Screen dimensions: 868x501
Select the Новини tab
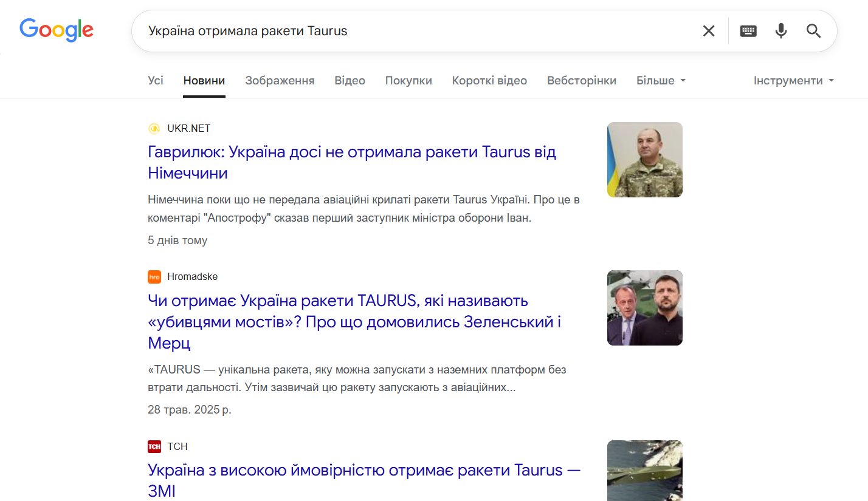coord(204,81)
